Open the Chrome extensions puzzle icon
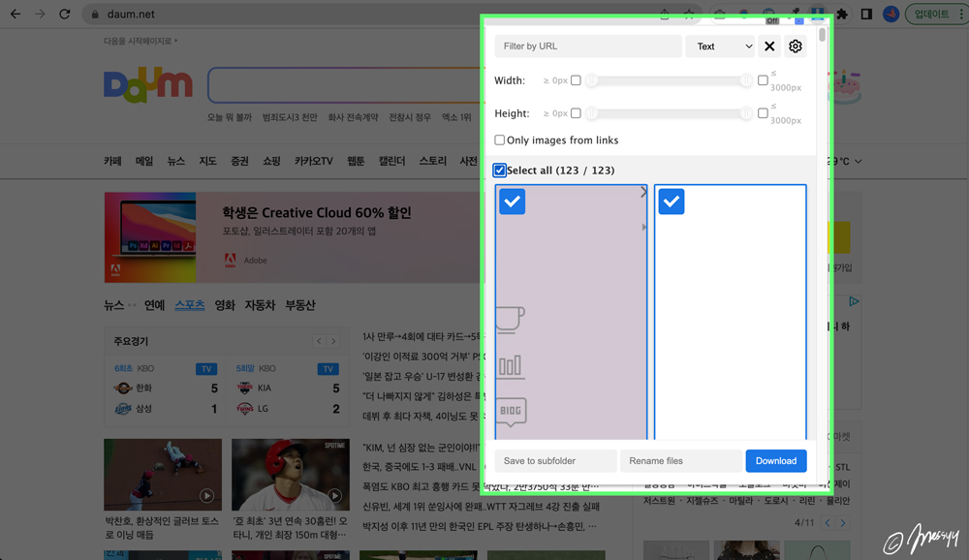Viewport: 969px width, 560px height. [844, 14]
